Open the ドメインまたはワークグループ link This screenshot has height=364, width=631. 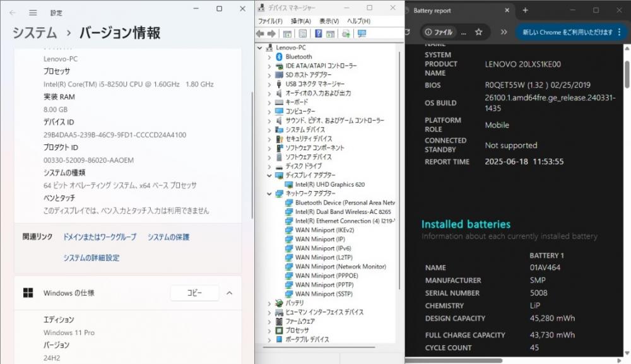point(100,237)
